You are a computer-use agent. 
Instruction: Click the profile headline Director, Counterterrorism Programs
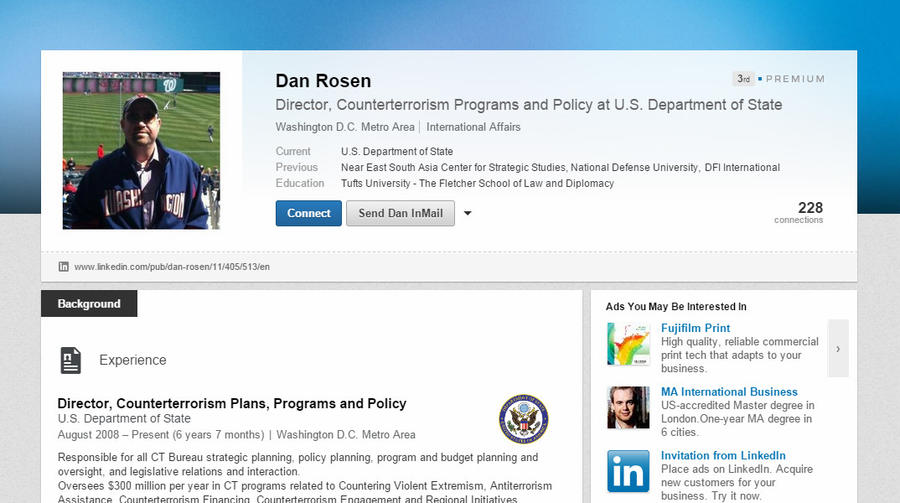pos(529,105)
